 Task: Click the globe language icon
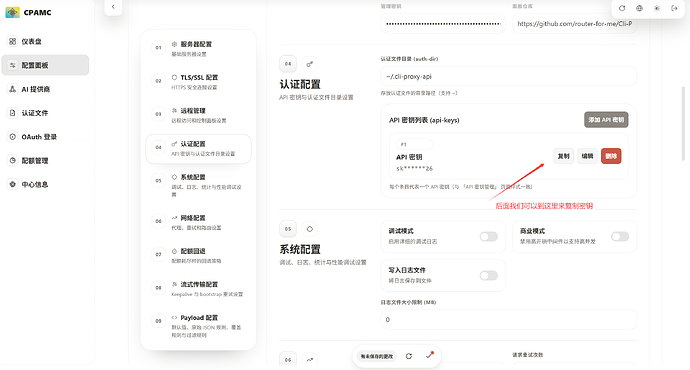[639, 8]
